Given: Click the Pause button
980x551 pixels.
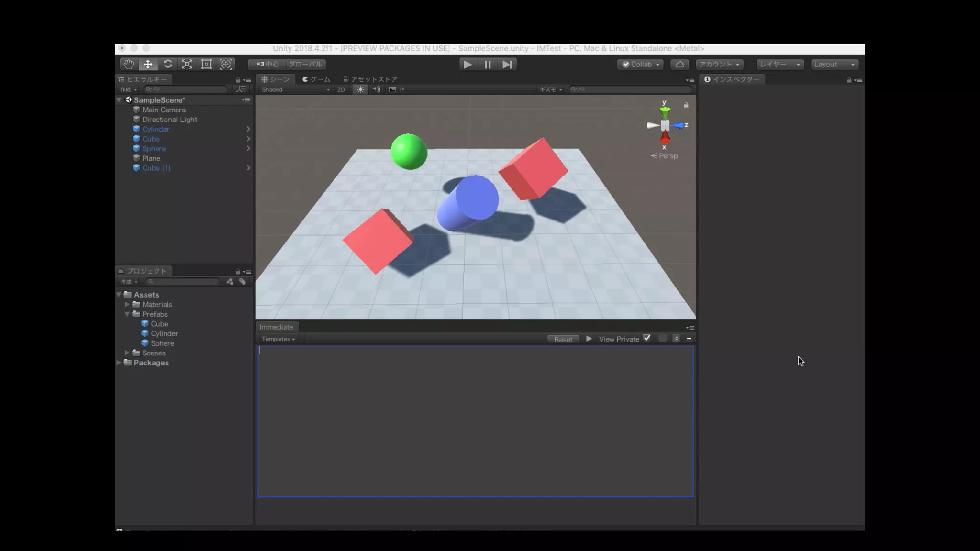Looking at the screenshot, I should 487,64.
